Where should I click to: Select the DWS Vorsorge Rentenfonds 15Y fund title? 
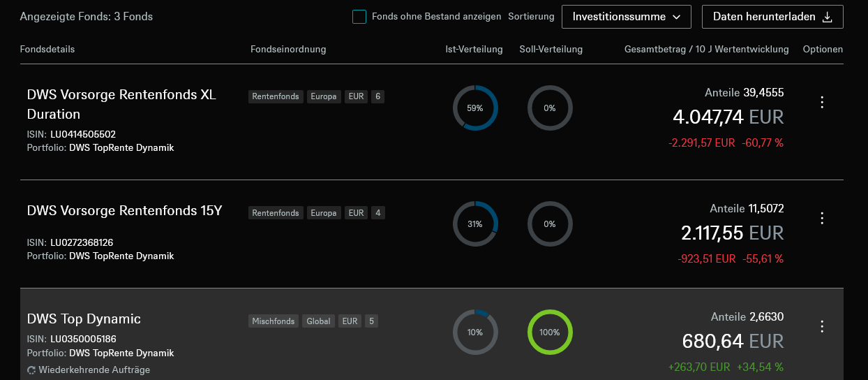[124, 210]
